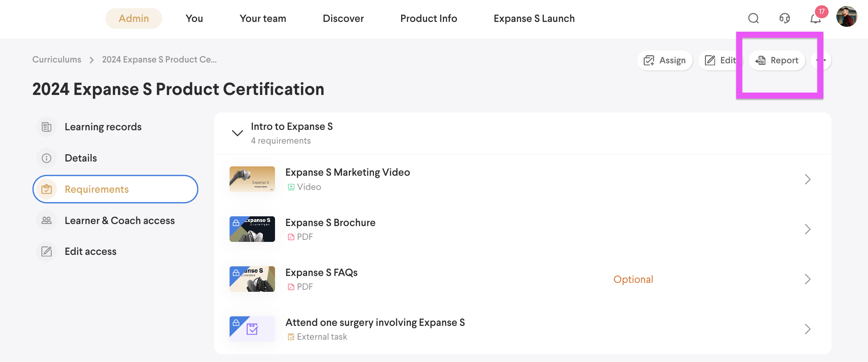The image size is (868, 362).
Task: Open the Expanse S FAQs row chevron
Action: click(807, 279)
